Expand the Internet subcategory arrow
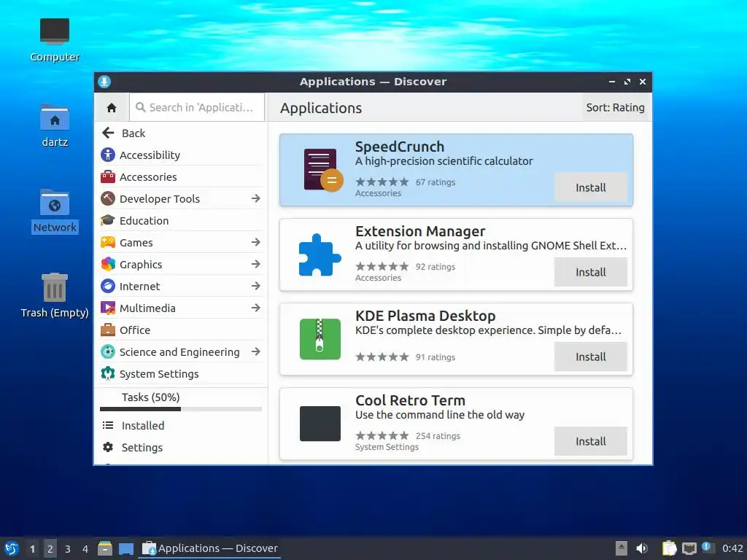Viewport: 747px width, 560px height. [x=256, y=286]
